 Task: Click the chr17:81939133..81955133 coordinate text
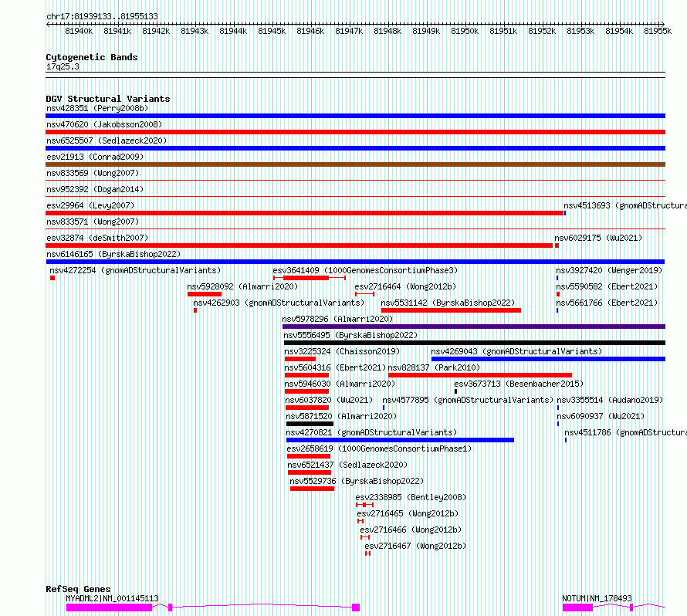pyautogui.click(x=102, y=16)
